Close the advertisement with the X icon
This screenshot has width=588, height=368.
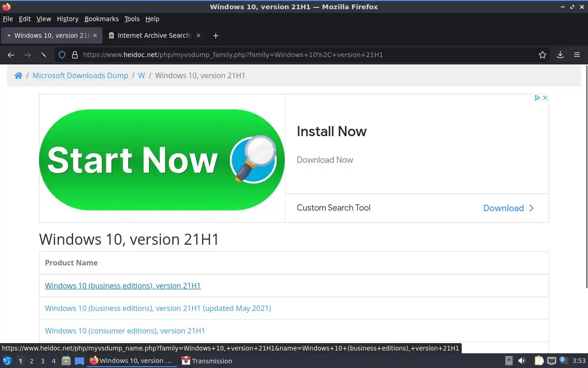coord(545,98)
